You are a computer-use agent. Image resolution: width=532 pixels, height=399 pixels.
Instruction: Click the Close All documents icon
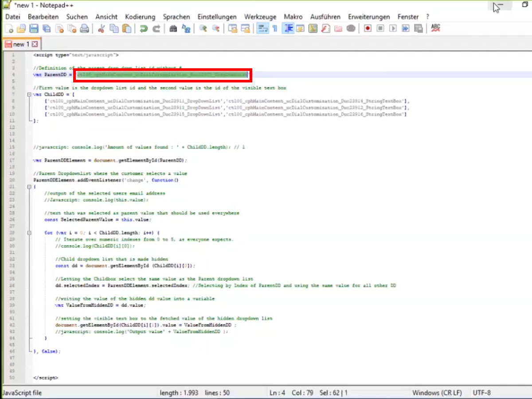72,29
